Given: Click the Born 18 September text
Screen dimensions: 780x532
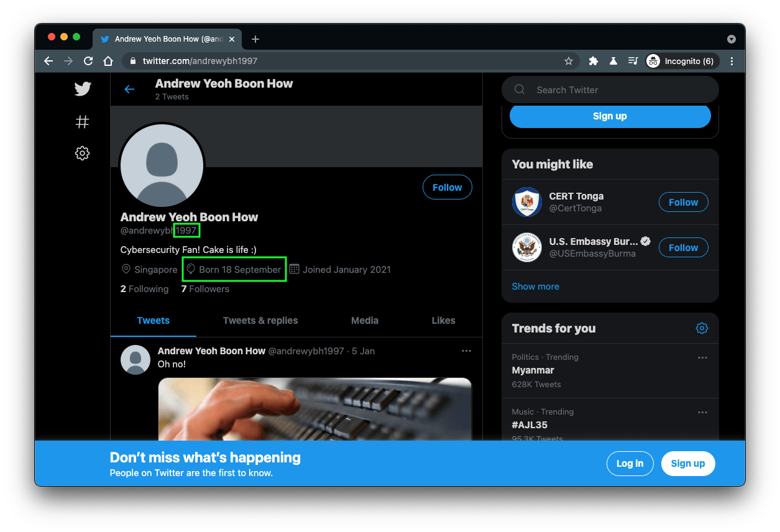Looking at the screenshot, I should [x=240, y=270].
